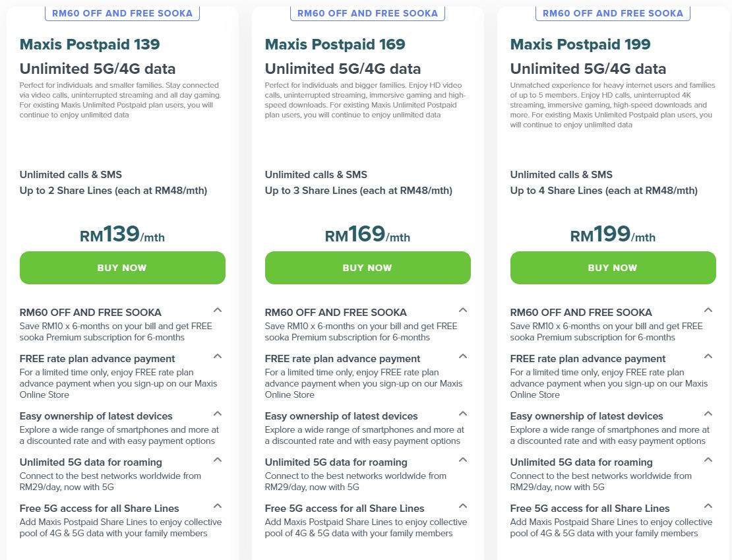Collapse Easy ownership section in Postpaid 169
The width and height of the screenshot is (732, 560).
click(463, 414)
